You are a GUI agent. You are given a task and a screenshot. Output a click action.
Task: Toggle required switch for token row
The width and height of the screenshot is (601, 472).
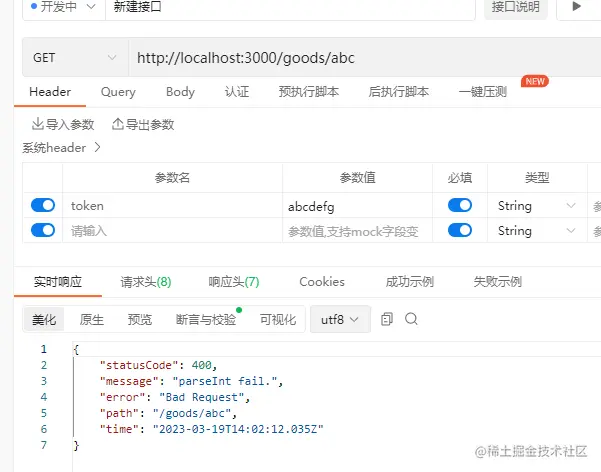[460, 205]
